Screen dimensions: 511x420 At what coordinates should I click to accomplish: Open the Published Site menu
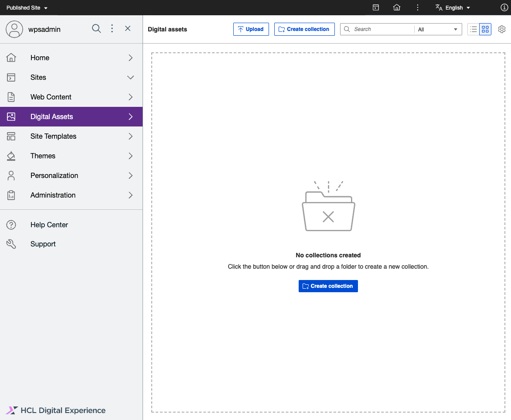click(27, 7)
